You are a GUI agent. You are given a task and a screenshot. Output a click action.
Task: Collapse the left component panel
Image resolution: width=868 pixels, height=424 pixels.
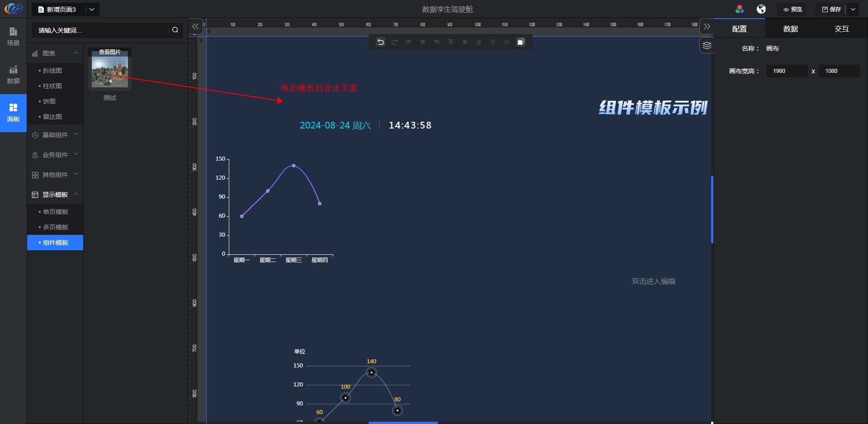(x=195, y=27)
